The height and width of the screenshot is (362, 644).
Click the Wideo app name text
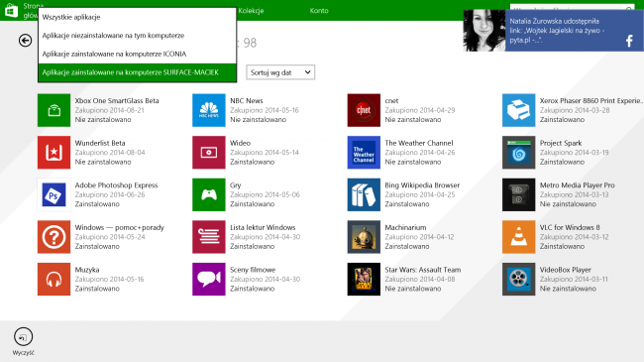coord(241,143)
